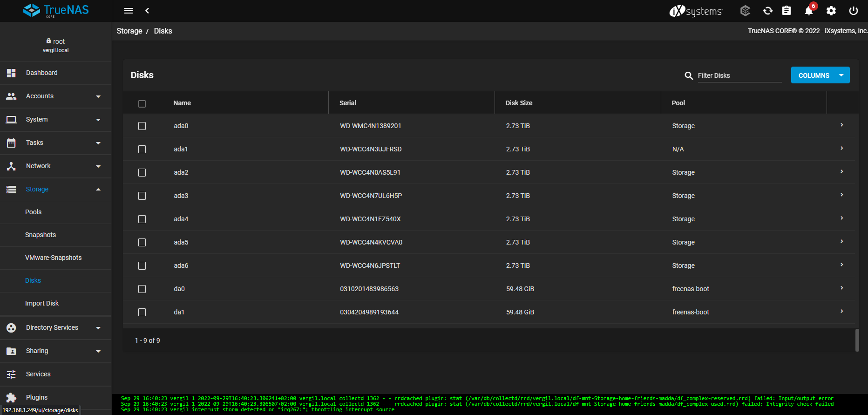Open the Directory Services monitor sync icon
868x415 pixels.
[x=768, y=11]
